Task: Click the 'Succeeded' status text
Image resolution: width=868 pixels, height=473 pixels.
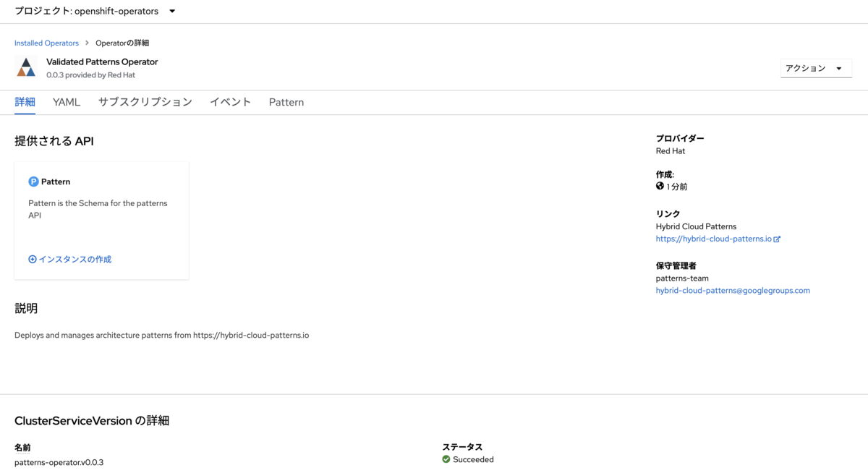Action: point(474,459)
